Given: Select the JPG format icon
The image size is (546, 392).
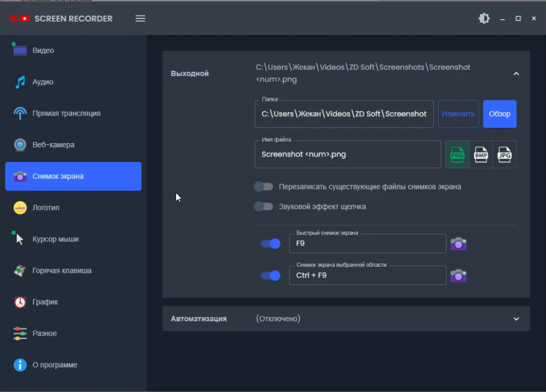Looking at the screenshot, I should point(504,154).
